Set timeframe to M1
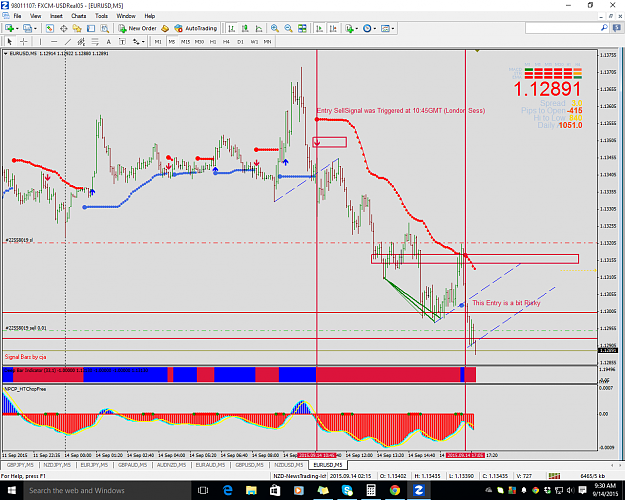 click(158, 41)
